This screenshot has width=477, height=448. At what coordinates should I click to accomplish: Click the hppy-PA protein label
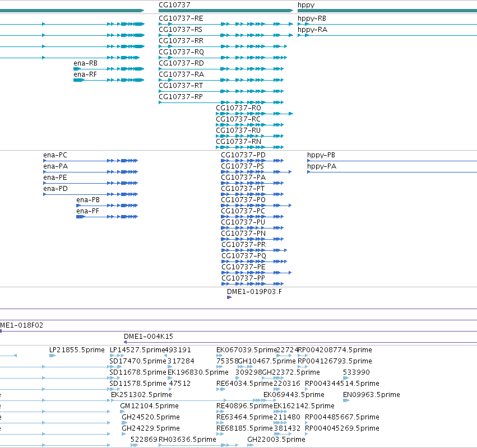(322, 166)
